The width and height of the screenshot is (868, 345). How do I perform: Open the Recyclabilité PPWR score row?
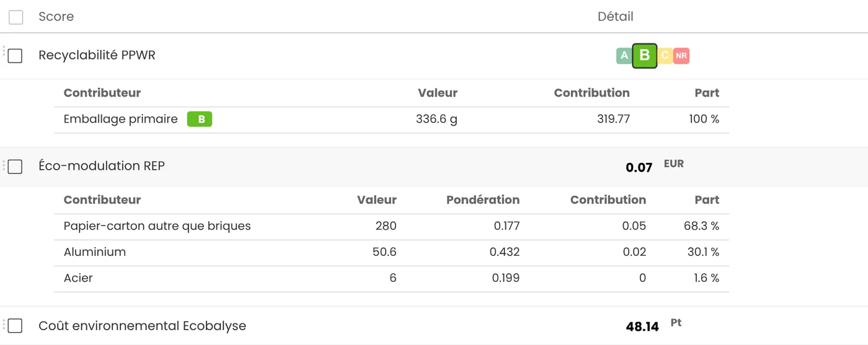coord(434,56)
